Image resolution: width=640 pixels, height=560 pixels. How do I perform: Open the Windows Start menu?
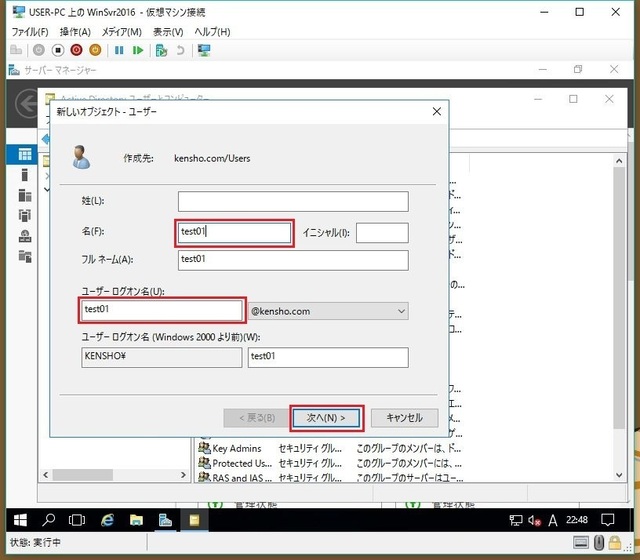[x=18, y=520]
